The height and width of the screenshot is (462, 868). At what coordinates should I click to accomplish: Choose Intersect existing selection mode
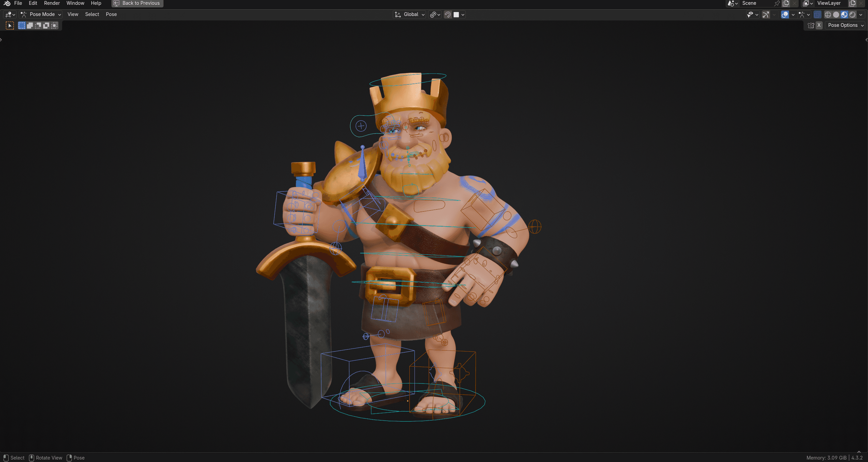point(55,25)
